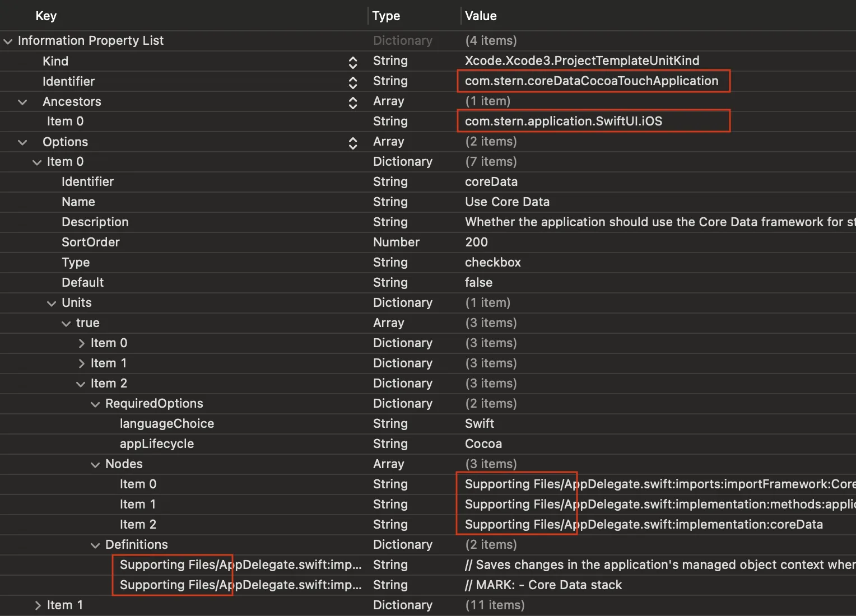Select '(7 items)' value of Item 0

point(491,161)
